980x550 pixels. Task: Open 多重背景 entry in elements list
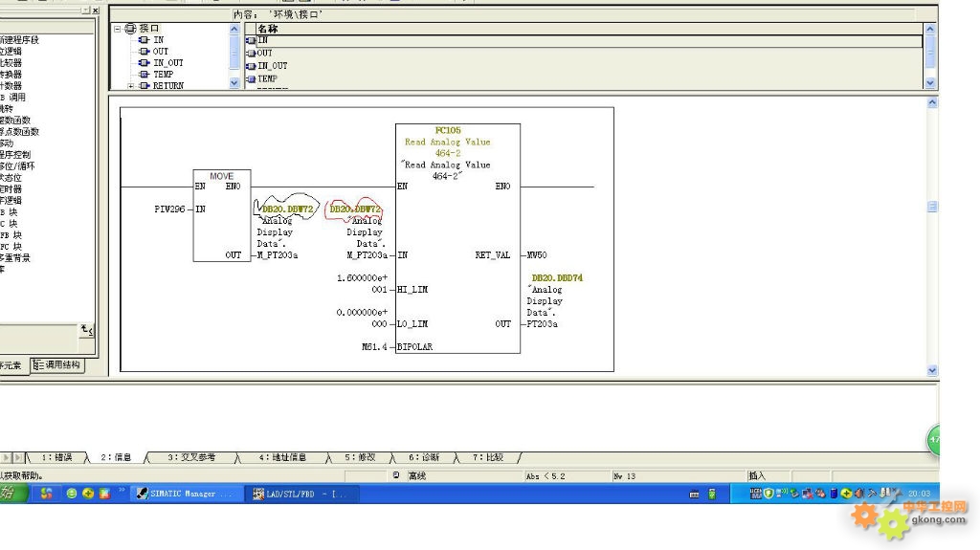[15, 257]
